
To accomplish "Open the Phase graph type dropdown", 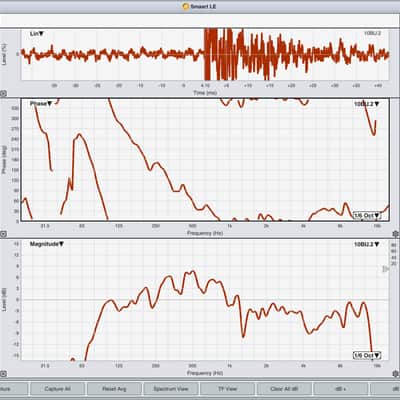I will (x=41, y=104).
